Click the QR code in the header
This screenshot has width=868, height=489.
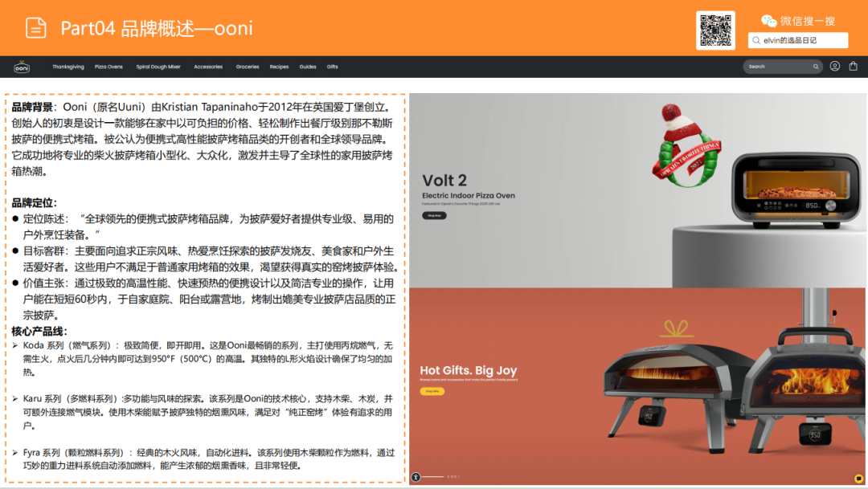click(715, 31)
